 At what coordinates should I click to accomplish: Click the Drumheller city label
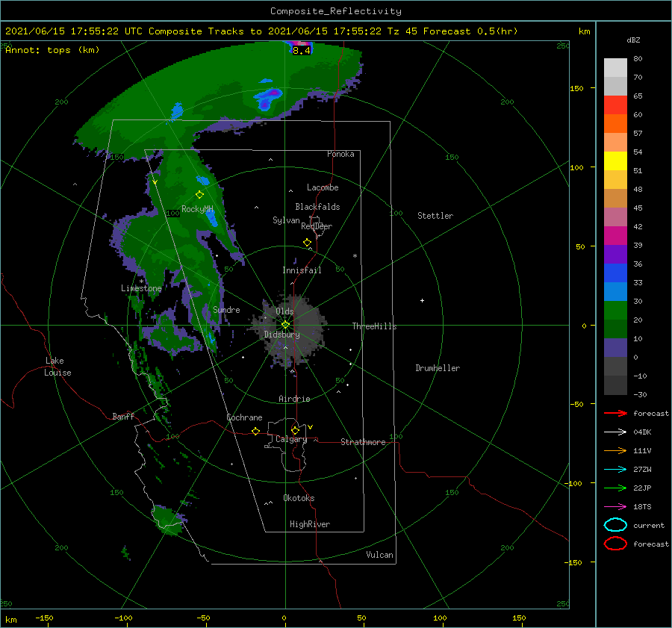point(438,368)
